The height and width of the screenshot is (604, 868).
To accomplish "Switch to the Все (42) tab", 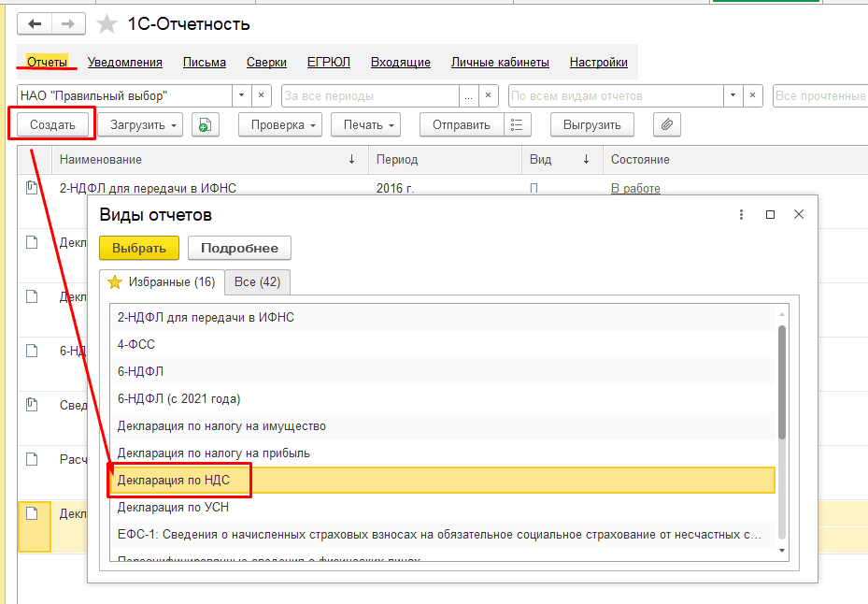I will pyautogui.click(x=258, y=281).
